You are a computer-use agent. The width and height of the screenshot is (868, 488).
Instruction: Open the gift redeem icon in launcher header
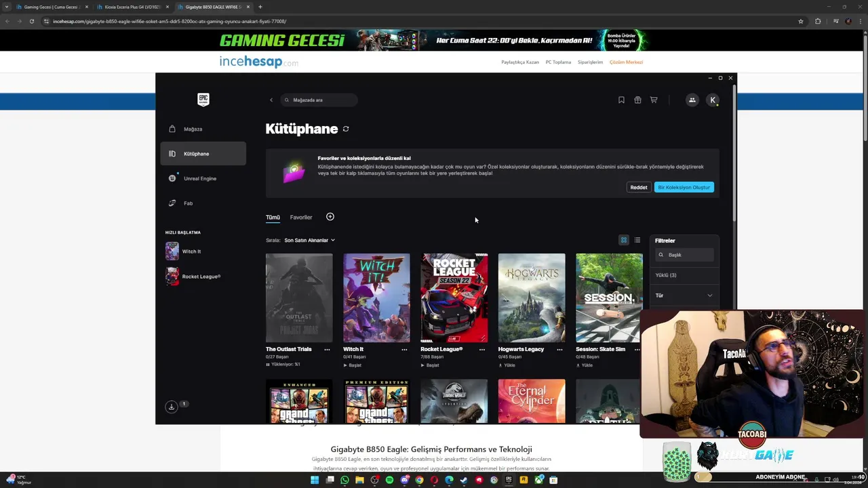(x=637, y=100)
